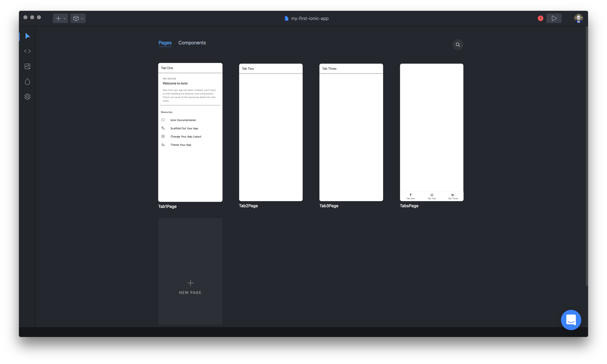Click the red error alert indicator
Image resolution: width=607 pixels, height=364 pixels.
point(540,18)
